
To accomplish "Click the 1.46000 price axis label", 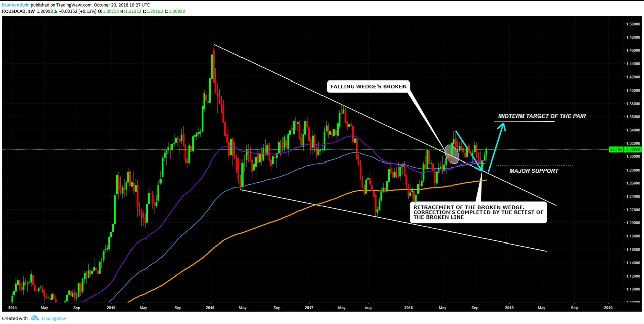I will click(x=633, y=50).
